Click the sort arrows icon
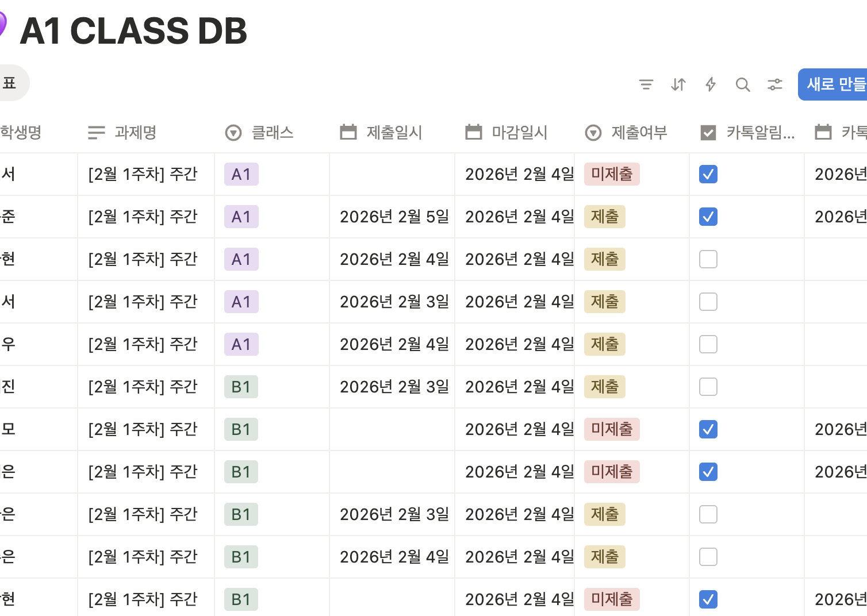This screenshot has width=867, height=616. [x=678, y=85]
